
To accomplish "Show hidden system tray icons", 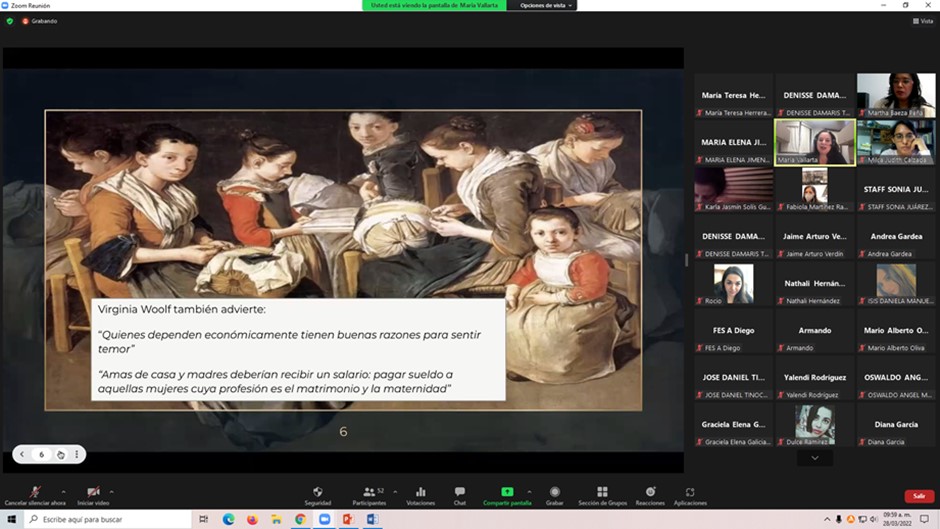I will point(827,519).
